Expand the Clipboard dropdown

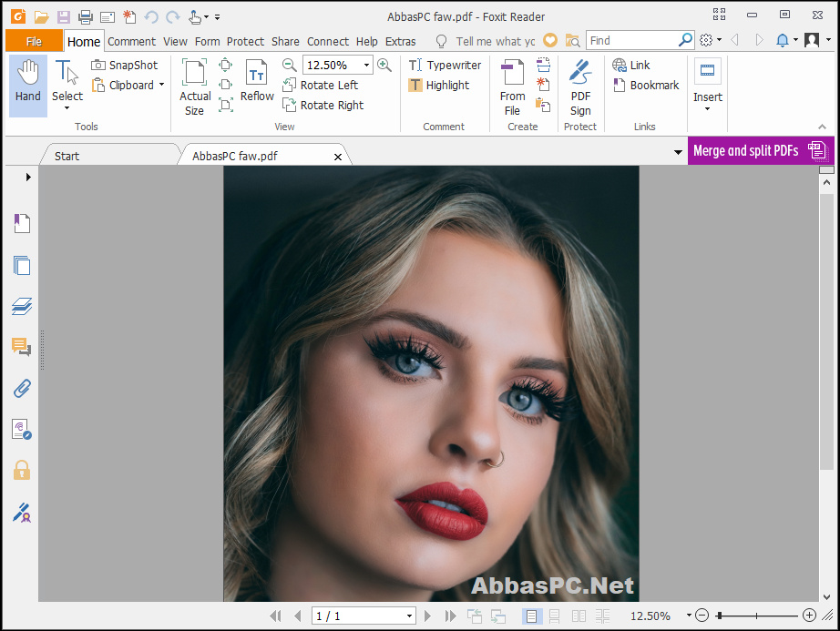pos(161,85)
